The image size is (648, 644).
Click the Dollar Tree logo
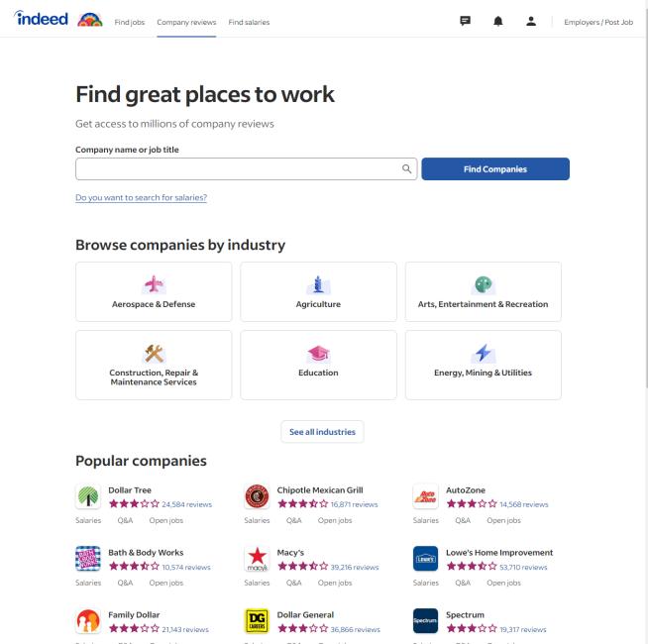click(x=88, y=496)
